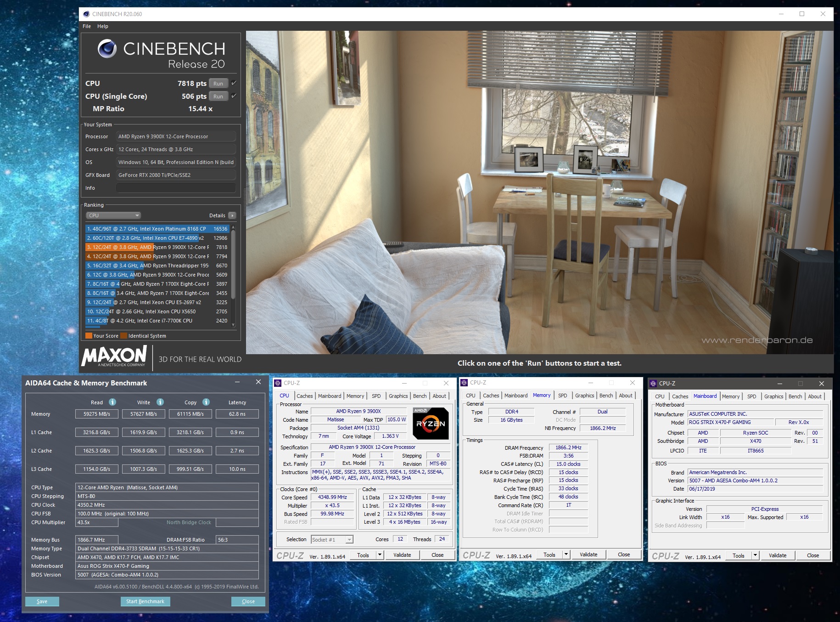Click the Ranking Details arrow button
Screen dimensions: 840x622
click(x=232, y=215)
